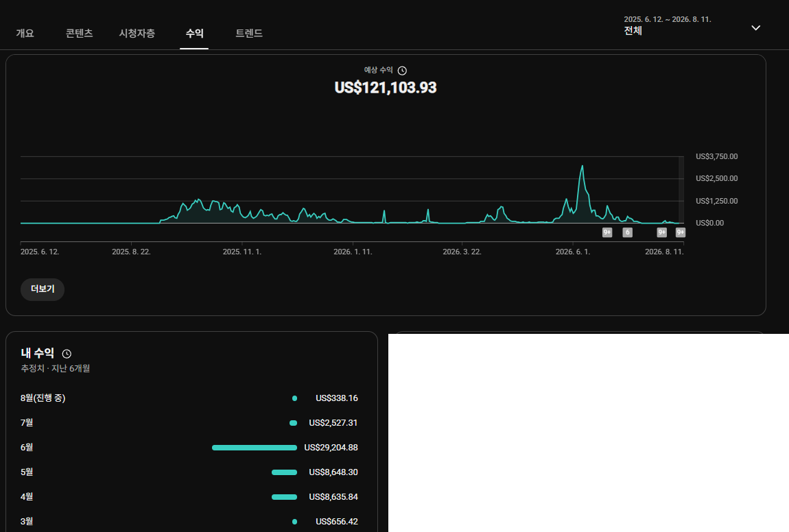Click the revenue peak on the chart

(582, 166)
